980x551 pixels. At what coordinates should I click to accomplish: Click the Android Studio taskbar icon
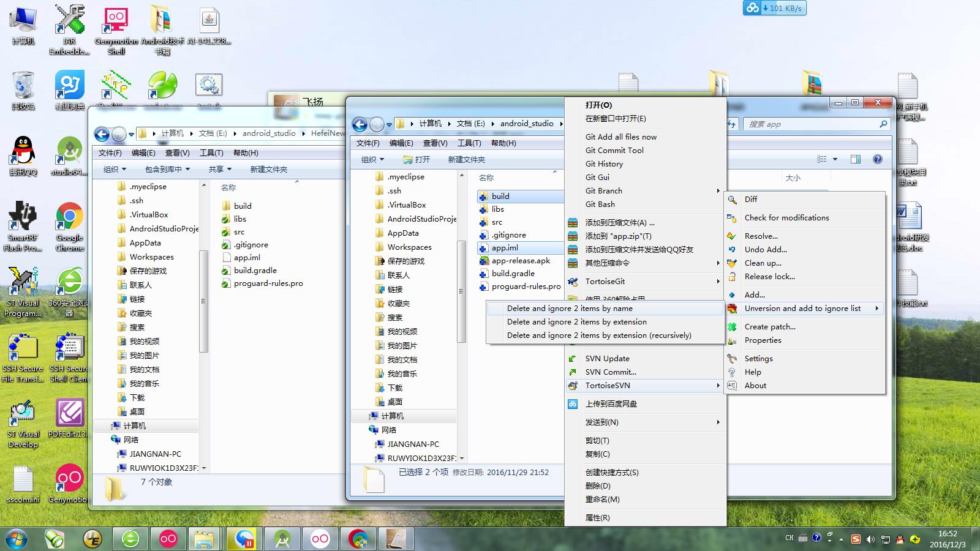tap(282, 539)
